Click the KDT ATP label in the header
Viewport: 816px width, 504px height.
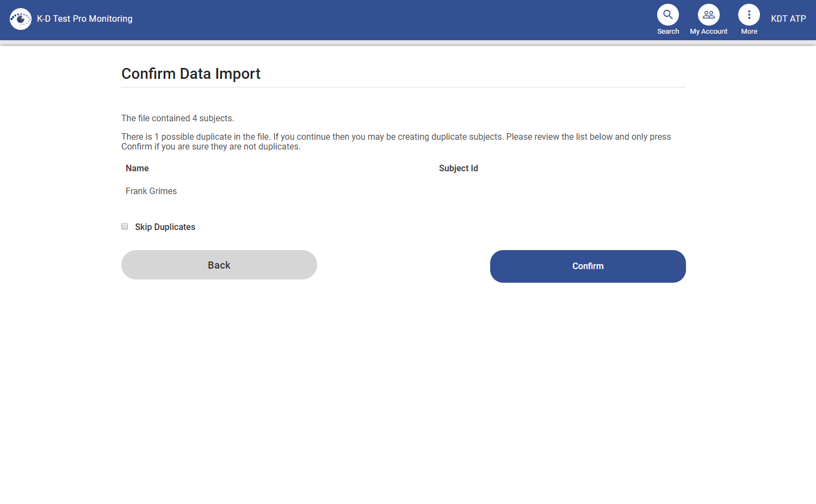[x=788, y=18]
